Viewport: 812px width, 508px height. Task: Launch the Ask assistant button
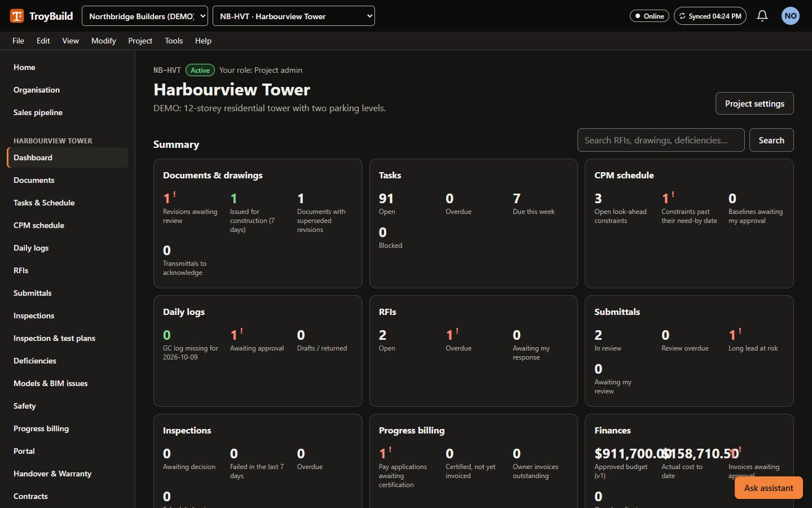tap(769, 488)
